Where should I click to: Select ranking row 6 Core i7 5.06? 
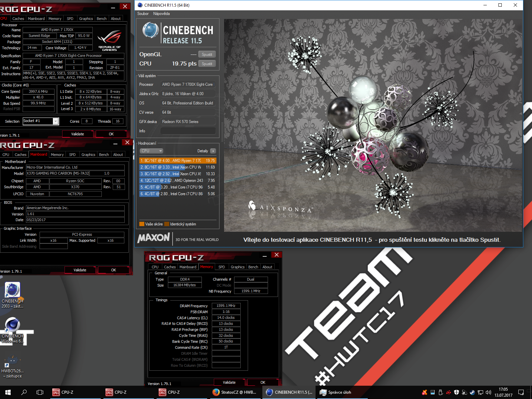pos(178,194)
